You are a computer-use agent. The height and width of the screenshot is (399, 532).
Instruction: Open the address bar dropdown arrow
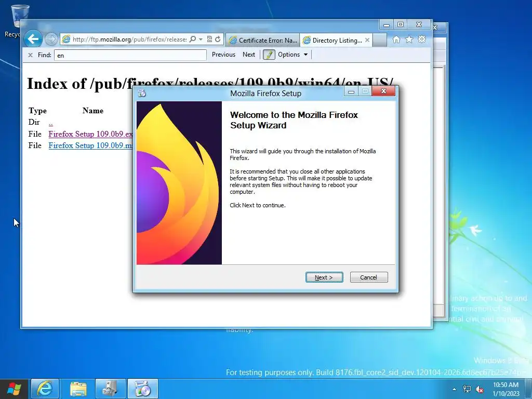[x=201, y=39]
